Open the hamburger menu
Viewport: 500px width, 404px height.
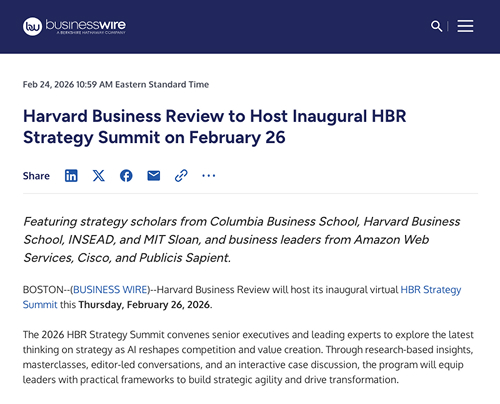coord(465,26)
